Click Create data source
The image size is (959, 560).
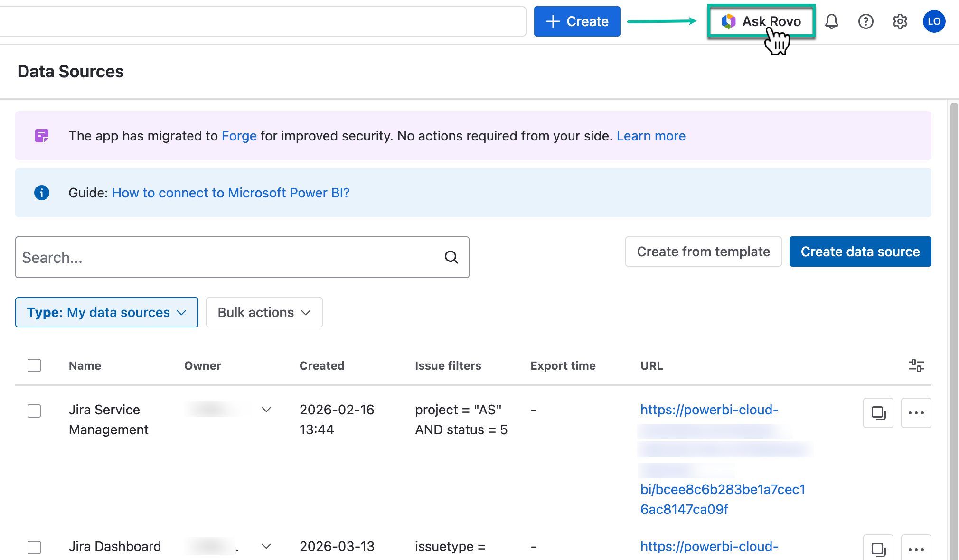[x=860, y=252]
